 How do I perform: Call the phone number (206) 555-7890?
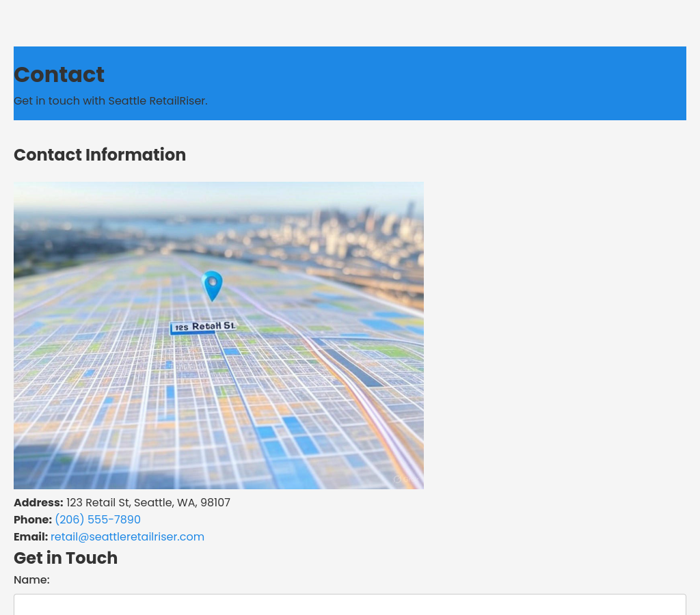point(98,520)
